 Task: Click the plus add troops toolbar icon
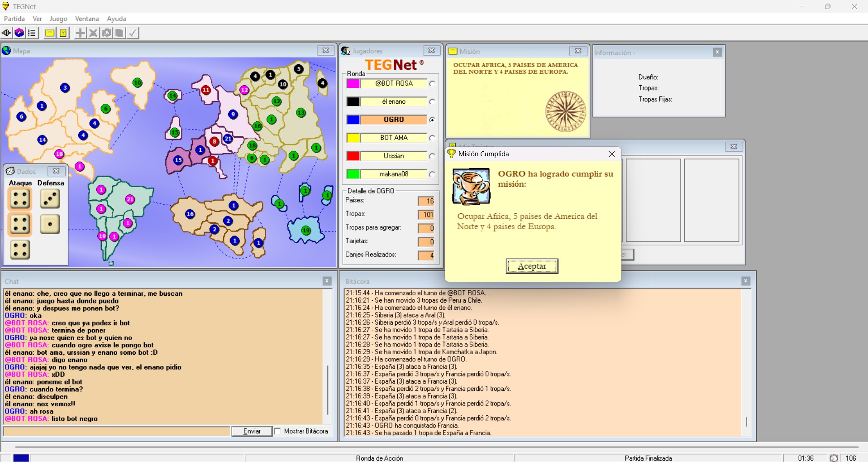80,33
